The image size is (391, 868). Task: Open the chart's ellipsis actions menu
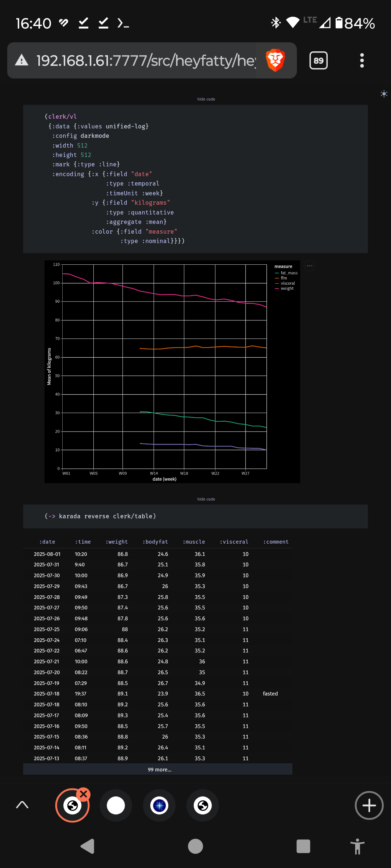310,266
